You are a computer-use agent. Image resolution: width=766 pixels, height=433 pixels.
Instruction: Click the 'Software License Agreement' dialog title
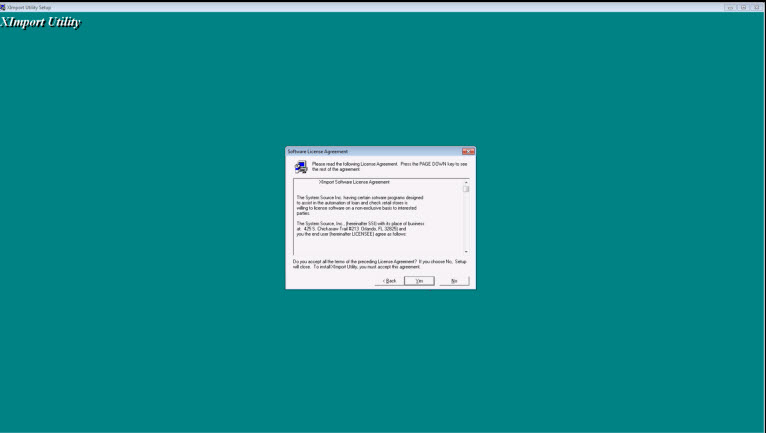pos(318,152)
